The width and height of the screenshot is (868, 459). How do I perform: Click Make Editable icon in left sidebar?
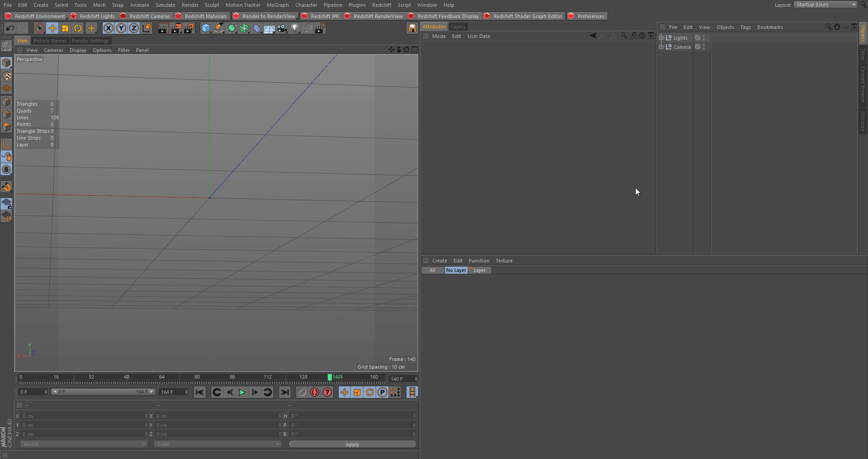(6, 46)
